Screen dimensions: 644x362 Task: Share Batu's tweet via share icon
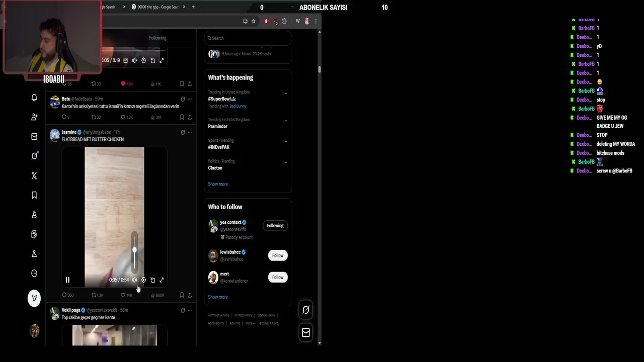[x=190, y=117]
